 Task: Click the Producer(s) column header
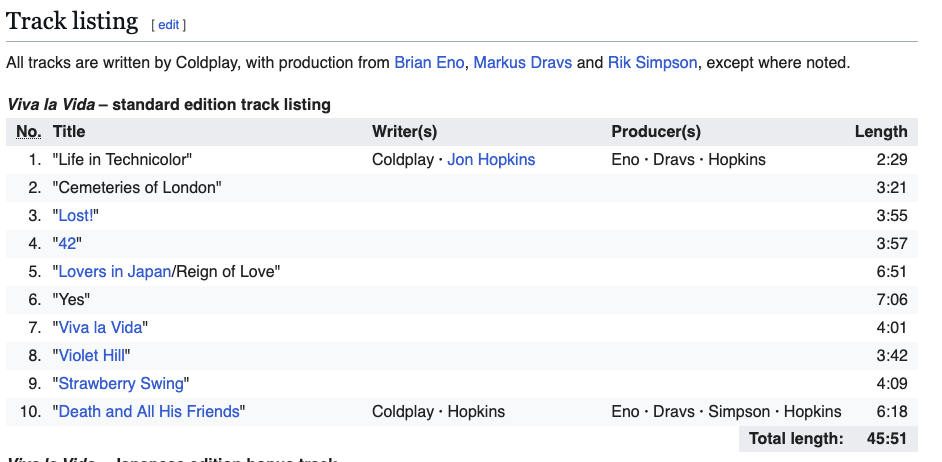(x=656, y=132)
